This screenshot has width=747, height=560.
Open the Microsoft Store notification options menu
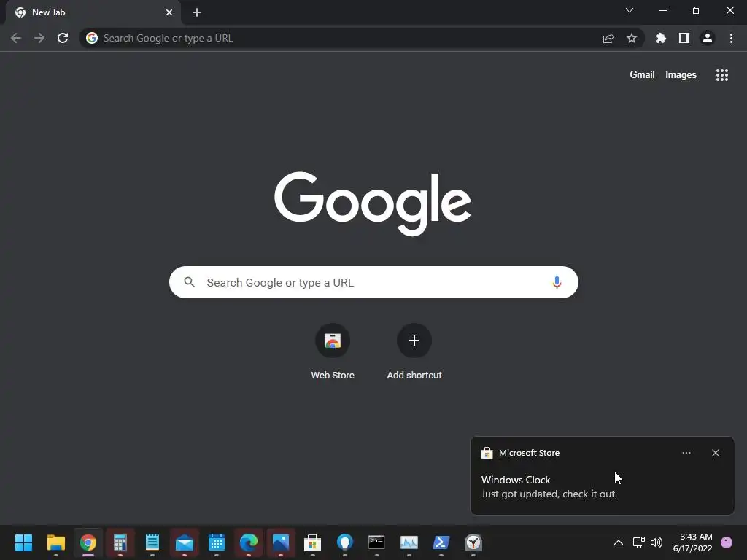coord(686,453)
